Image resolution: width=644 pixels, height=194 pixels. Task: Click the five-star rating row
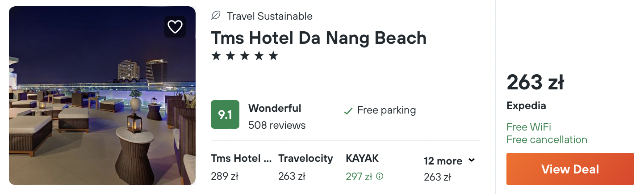[x=245, y=56]
